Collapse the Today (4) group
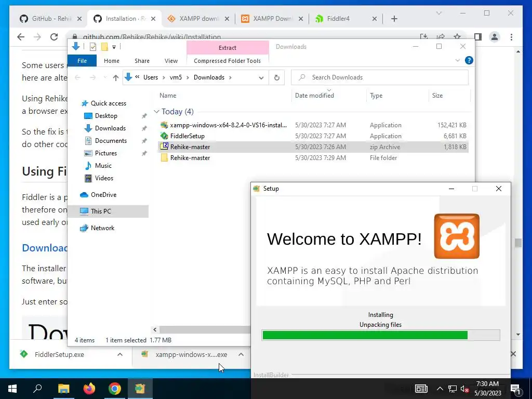The image size is (532, 399). click(156, 112)
